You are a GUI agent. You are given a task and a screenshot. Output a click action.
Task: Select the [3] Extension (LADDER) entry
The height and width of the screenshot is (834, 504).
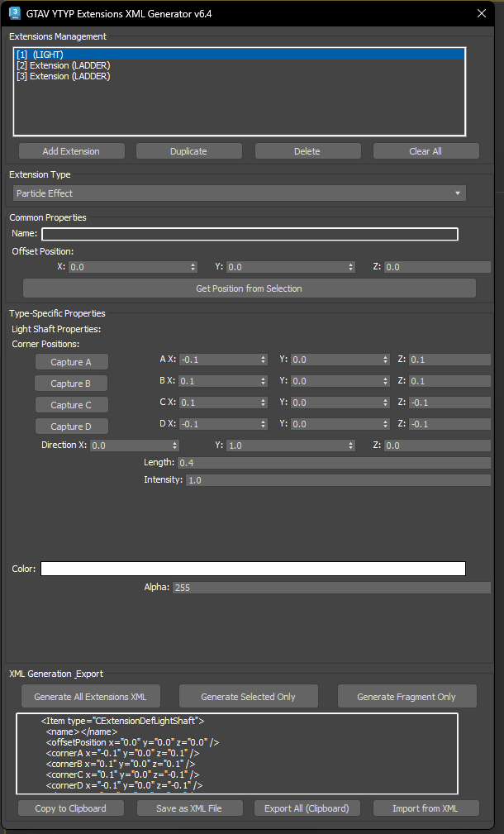point(64,76)
